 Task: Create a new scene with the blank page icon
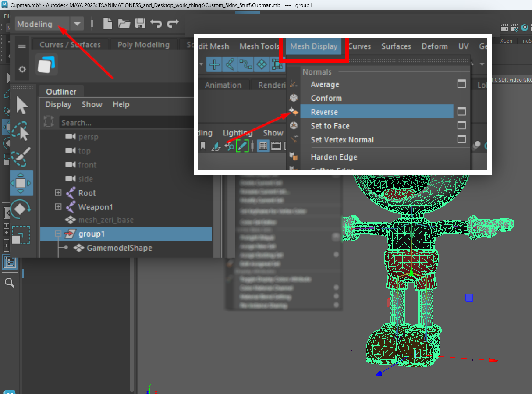tap(107, 24)
